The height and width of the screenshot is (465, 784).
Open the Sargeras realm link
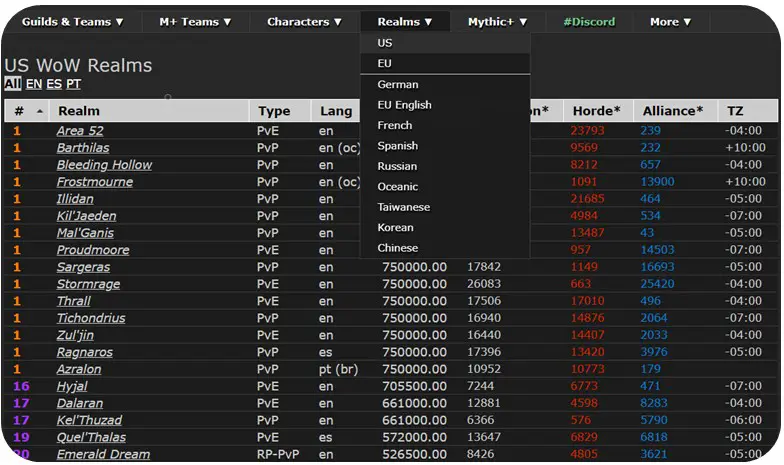click(84, 267)
